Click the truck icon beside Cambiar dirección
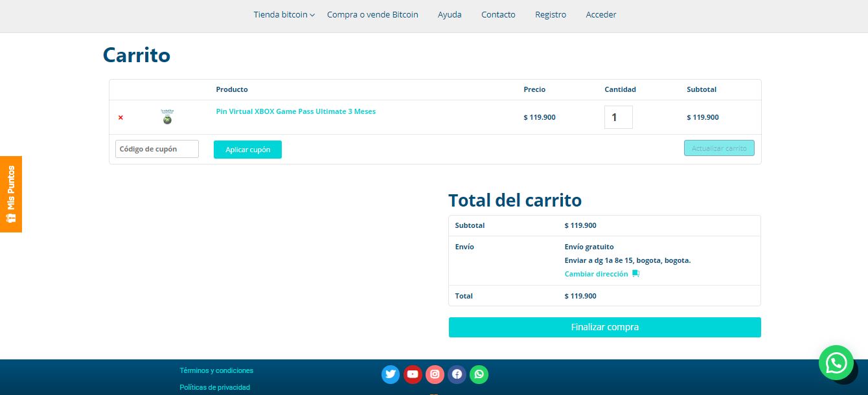Image resolution: width=868 pixels, height=395 pixels. [635, 274]
